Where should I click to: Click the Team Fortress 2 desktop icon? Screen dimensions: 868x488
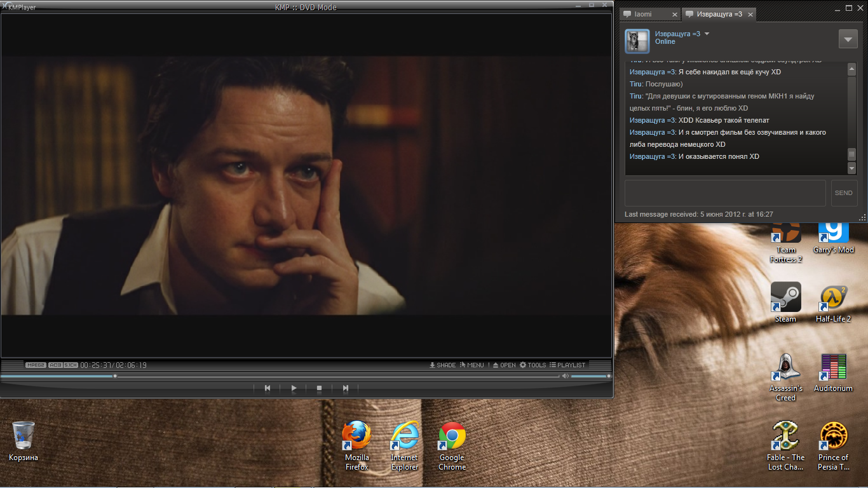pyautogui.click(x=786, y=243)
